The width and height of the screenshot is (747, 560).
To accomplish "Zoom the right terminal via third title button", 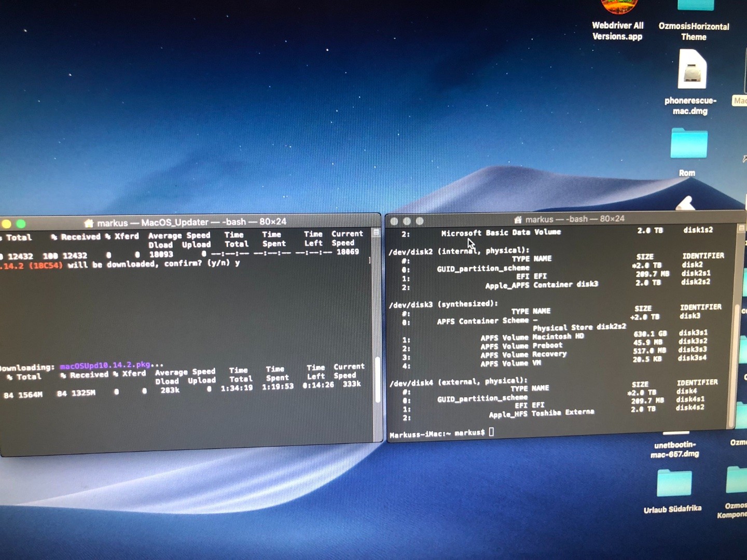I will [420, 221].
